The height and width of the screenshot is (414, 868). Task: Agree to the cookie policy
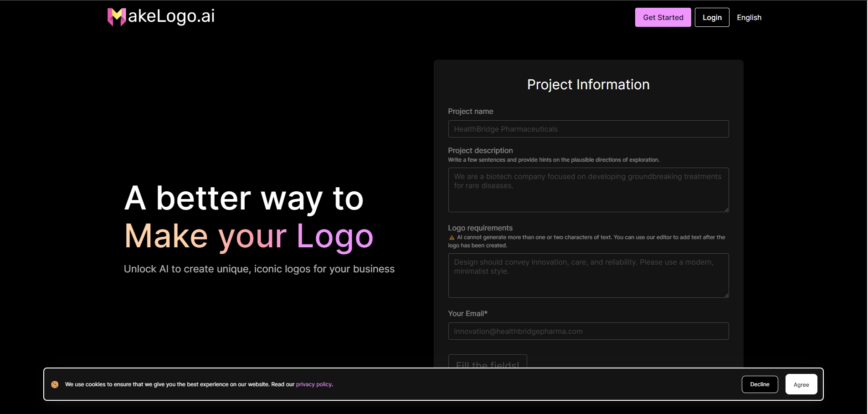[x=801, y=384]
